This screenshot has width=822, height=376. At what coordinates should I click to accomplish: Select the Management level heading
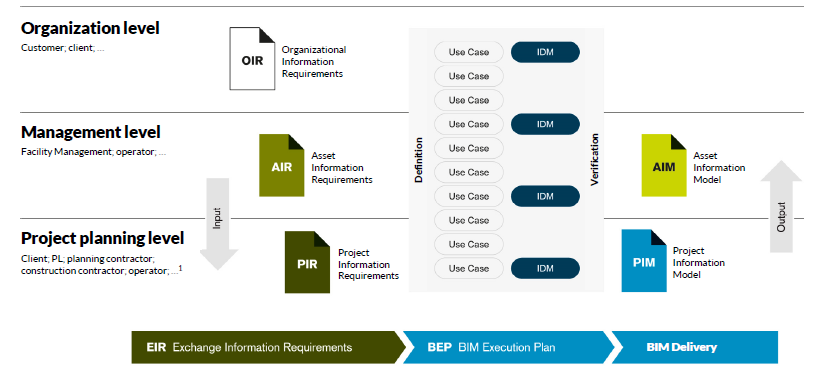[91, 132]
